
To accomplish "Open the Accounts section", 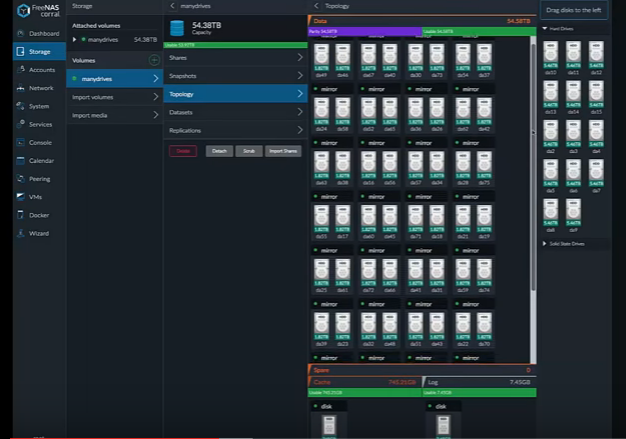I will click(x=39, y=70).
